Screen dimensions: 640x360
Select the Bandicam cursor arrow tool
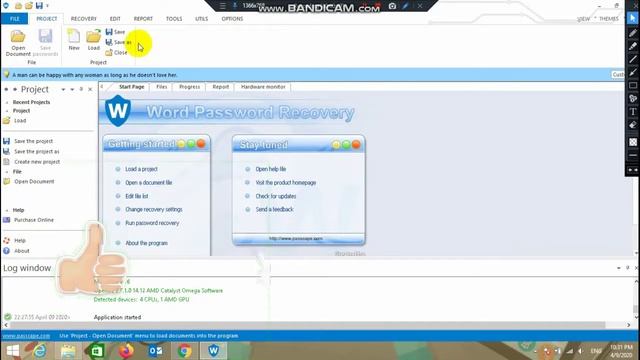(633, 18)
